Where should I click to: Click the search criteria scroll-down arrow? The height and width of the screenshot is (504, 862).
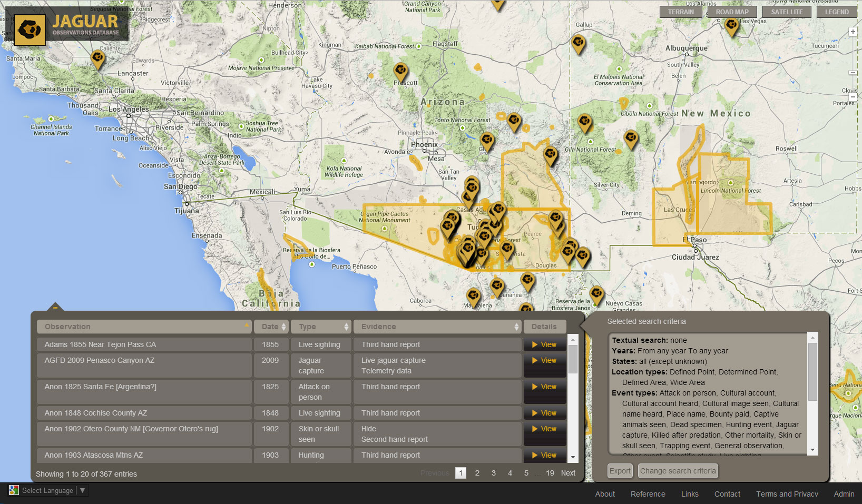[x=812, y=450]
